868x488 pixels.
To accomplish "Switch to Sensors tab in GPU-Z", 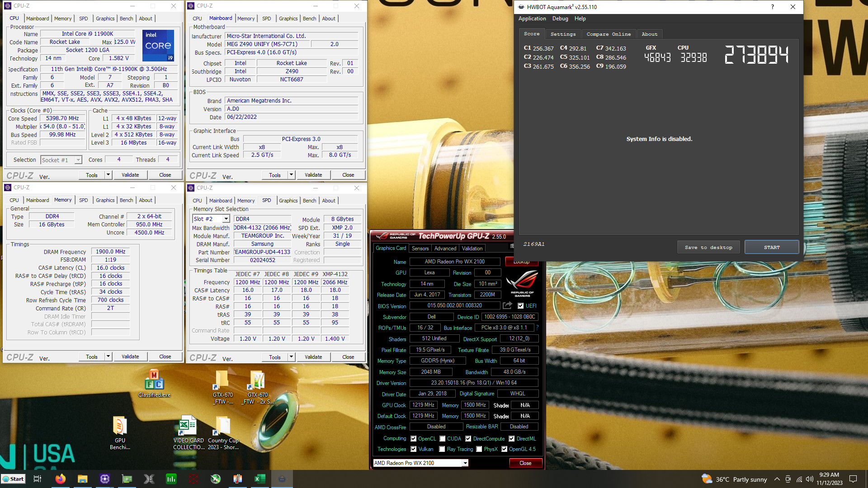I will point(420,249).
